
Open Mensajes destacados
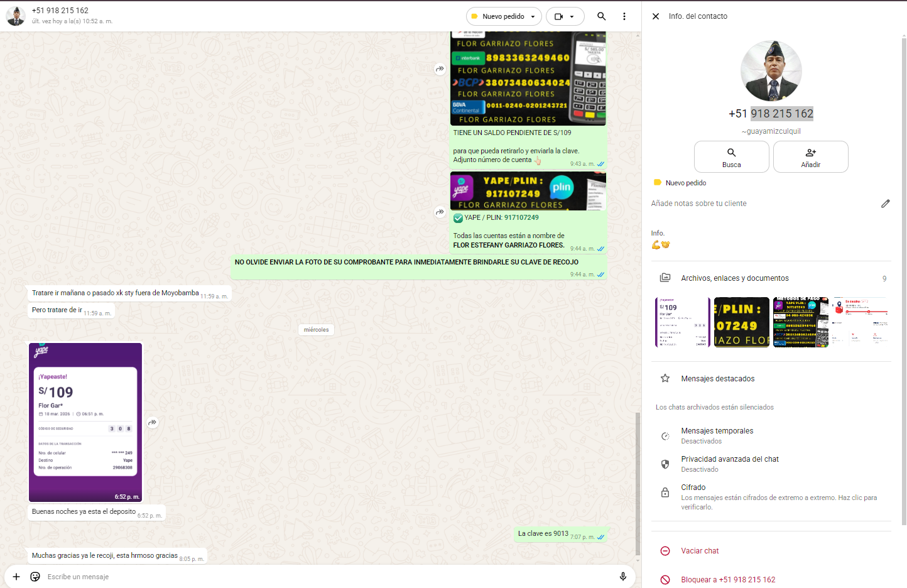[717, 379]
